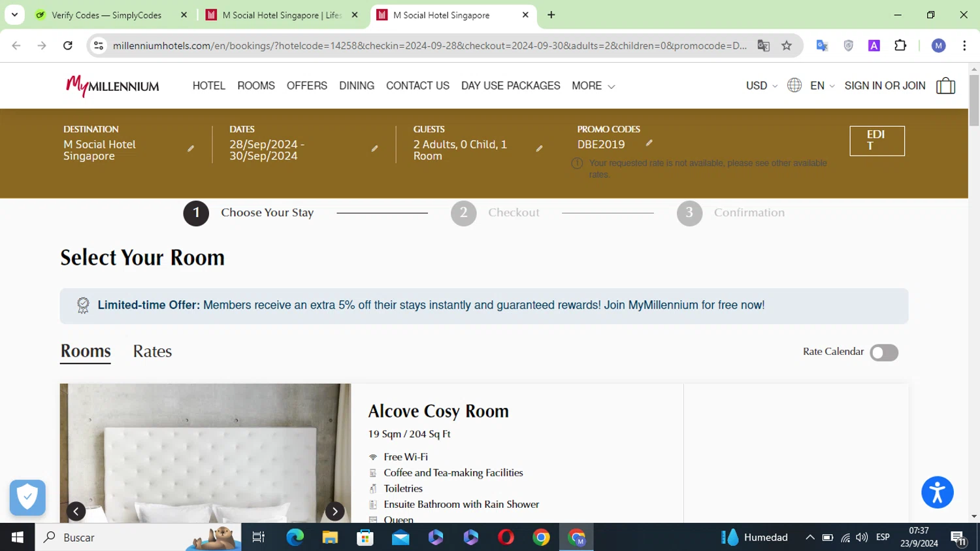Switch to Verify Codes SimplyCodes tab
The height and width of the screenshot is (551, 980).
[106, 15]
